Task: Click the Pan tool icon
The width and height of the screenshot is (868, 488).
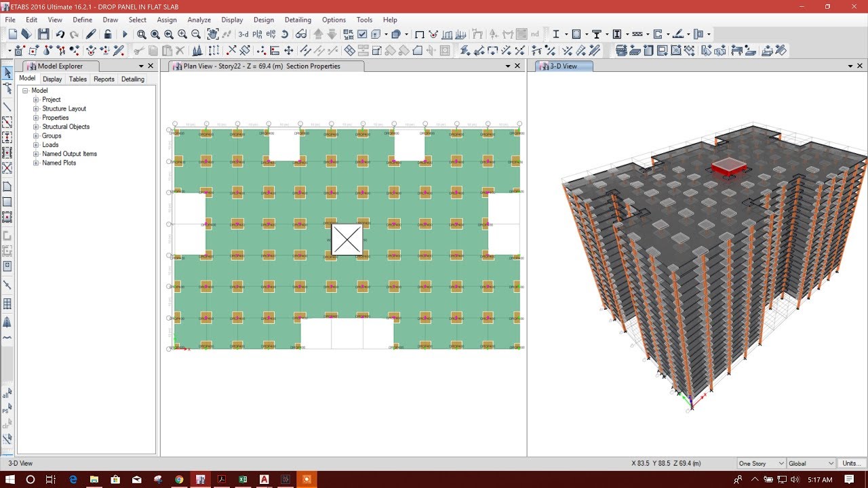Action: (213, 34)
